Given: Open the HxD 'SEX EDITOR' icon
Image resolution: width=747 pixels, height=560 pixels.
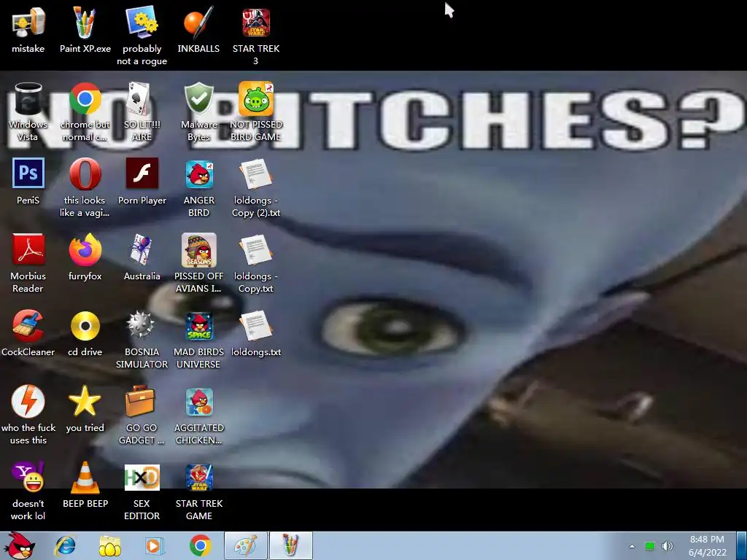Looking at the screenshot, I should [x=142, y=478].
